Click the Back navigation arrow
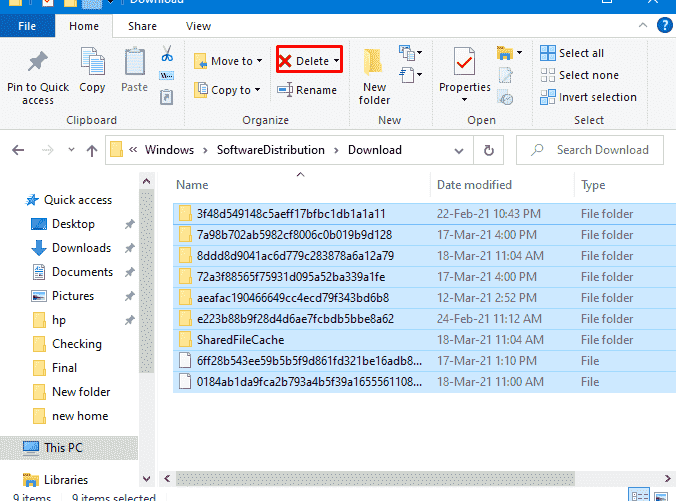The height and width of the screenshot is (501, 676). [18, 150]
